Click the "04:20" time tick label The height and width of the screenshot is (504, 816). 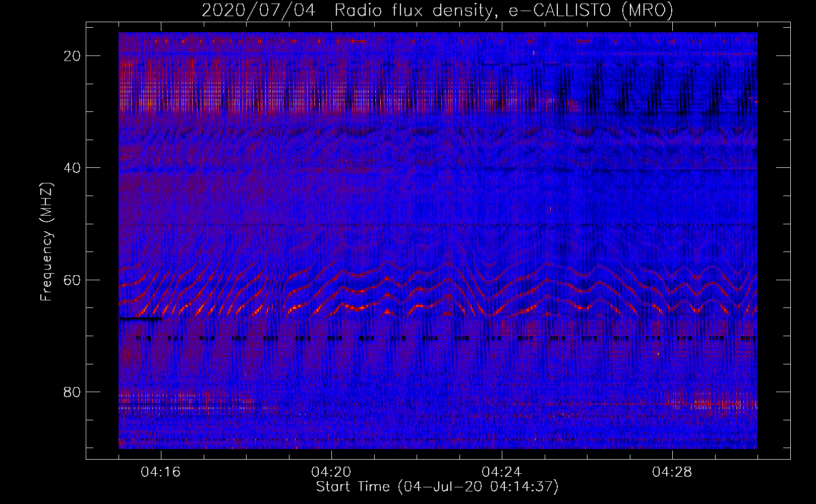tap(331, 472)
